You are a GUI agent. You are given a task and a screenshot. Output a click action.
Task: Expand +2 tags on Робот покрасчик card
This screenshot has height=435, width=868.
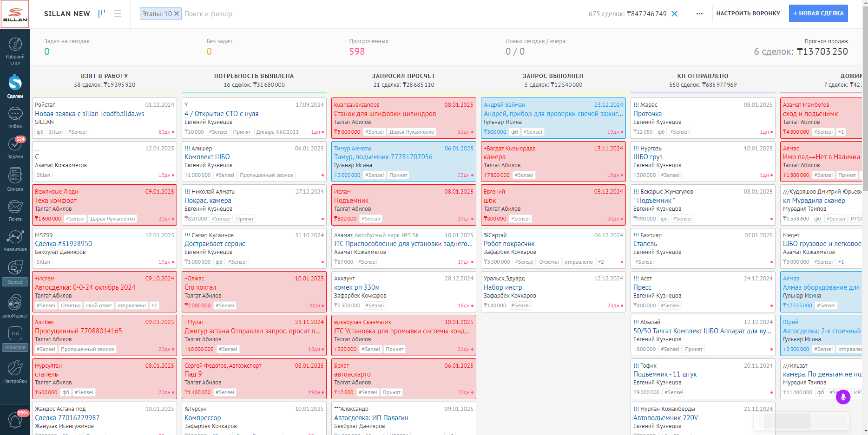(601, 262)
